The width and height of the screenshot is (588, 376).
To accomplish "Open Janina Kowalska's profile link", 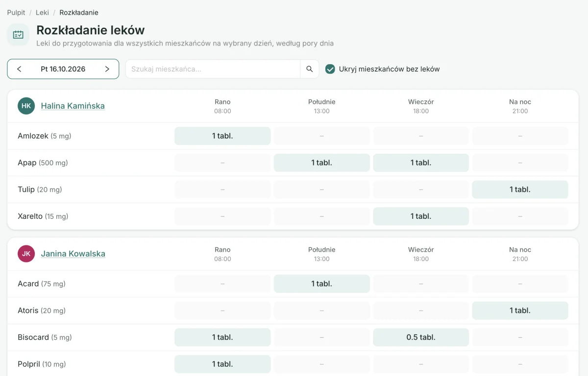I will coord(73,254).
